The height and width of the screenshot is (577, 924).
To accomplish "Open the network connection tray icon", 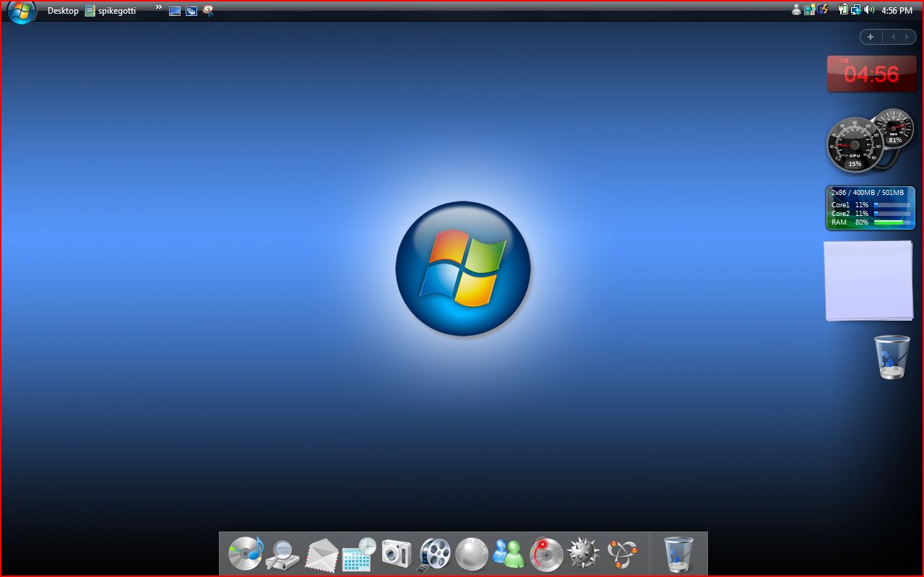I will coord(855,10).
